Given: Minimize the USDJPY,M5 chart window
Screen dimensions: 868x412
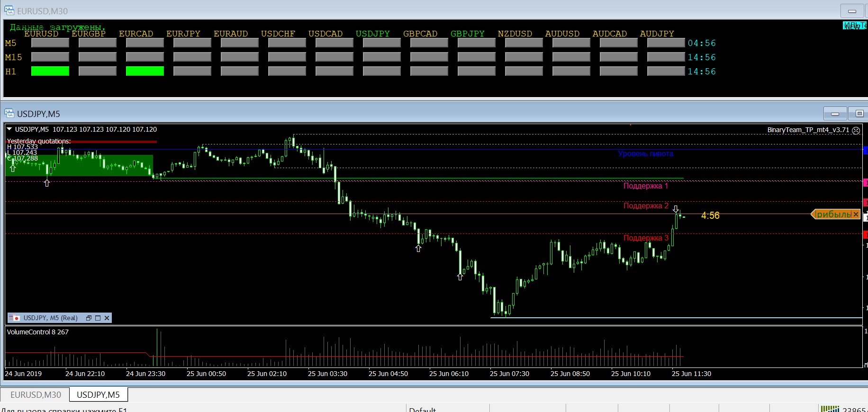Looking at the screenshot, I should 835,114.
